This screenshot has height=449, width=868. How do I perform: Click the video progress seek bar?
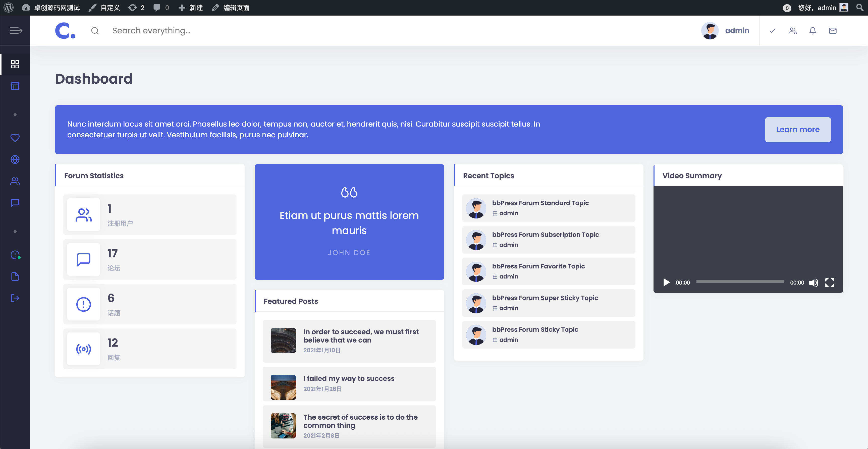point(740,282)
